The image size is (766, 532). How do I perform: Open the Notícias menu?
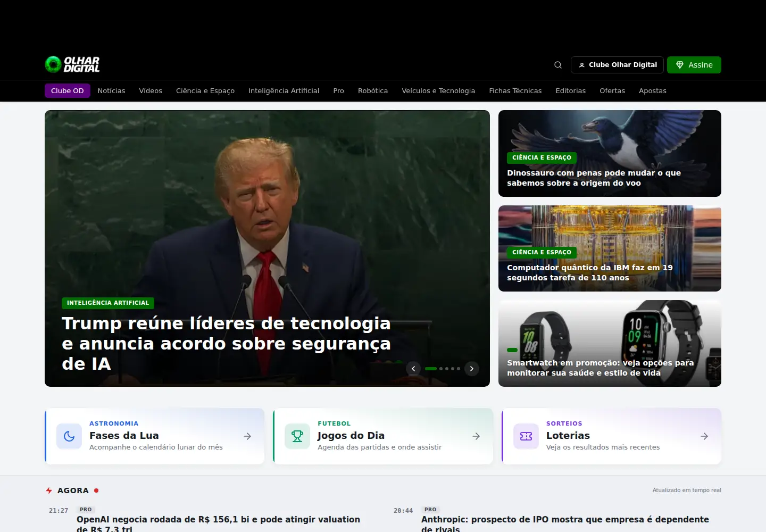pos(112,91)
